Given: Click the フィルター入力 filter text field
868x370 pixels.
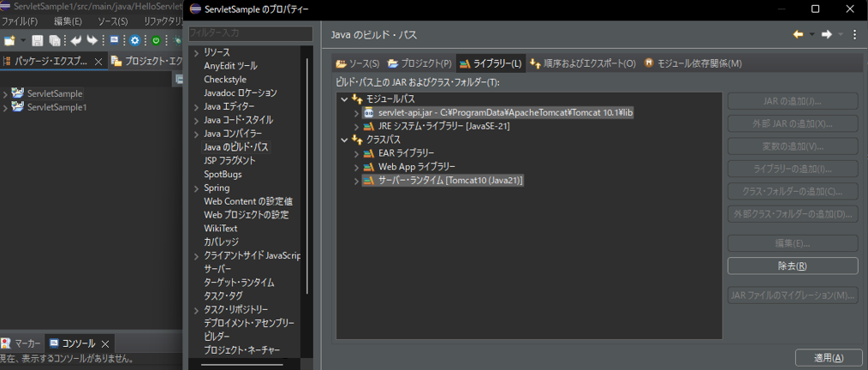Looking at the screenshot, I should pyautogui.click(x=250, y=33).
